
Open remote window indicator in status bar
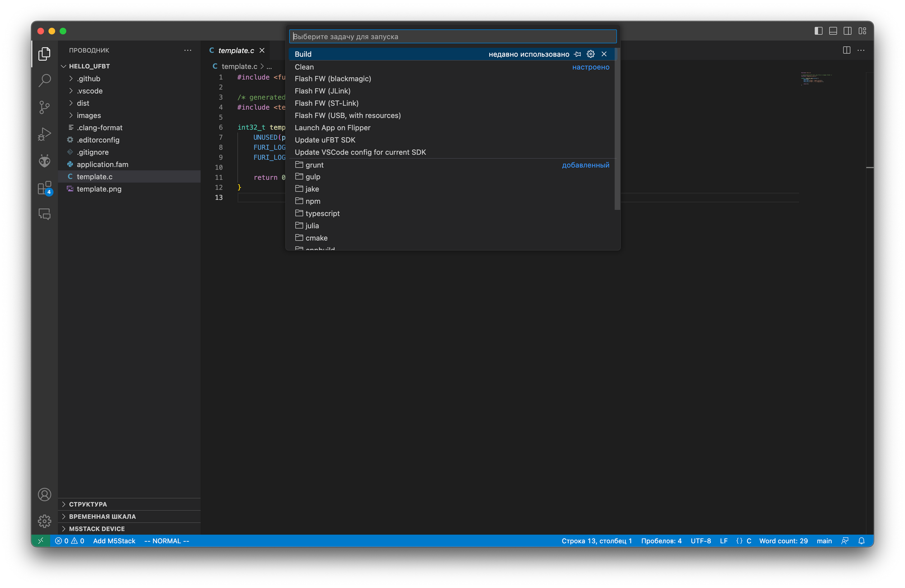point(41,541)
